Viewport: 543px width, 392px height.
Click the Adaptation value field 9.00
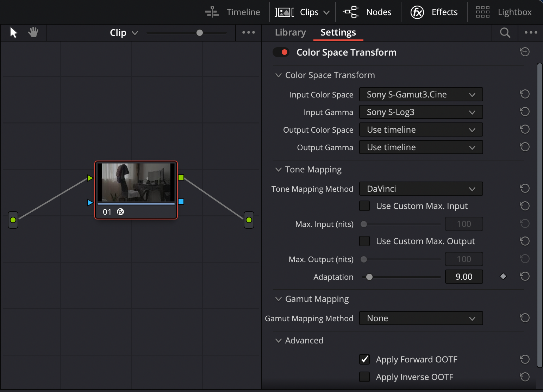coord(464,277)
